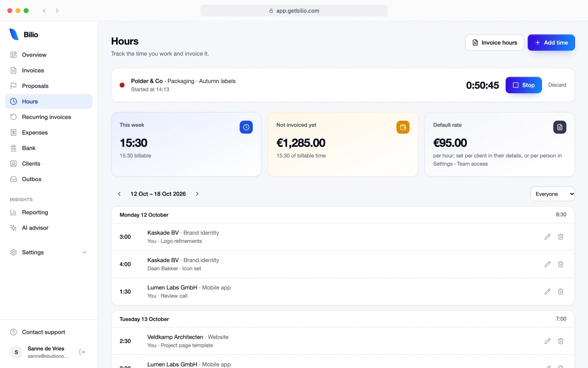Discard the running timer
Screen dimensions: 588x368
coord(557,85)
